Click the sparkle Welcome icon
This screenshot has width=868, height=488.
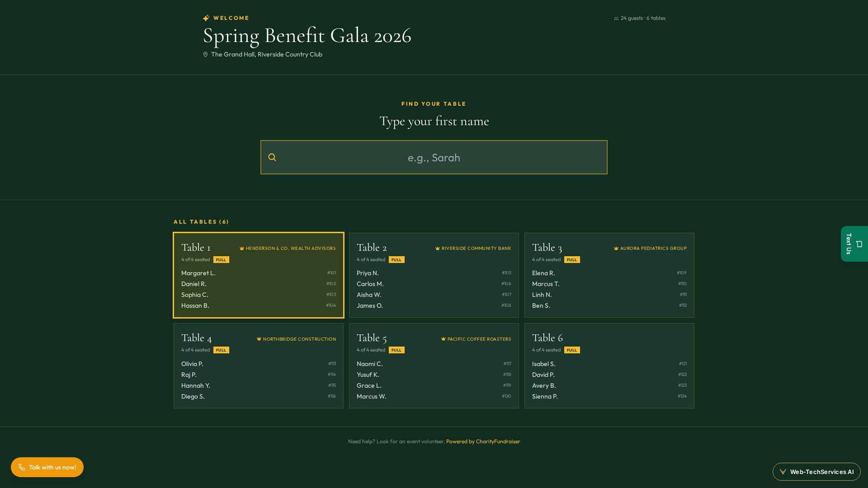[x=206, y=18]
